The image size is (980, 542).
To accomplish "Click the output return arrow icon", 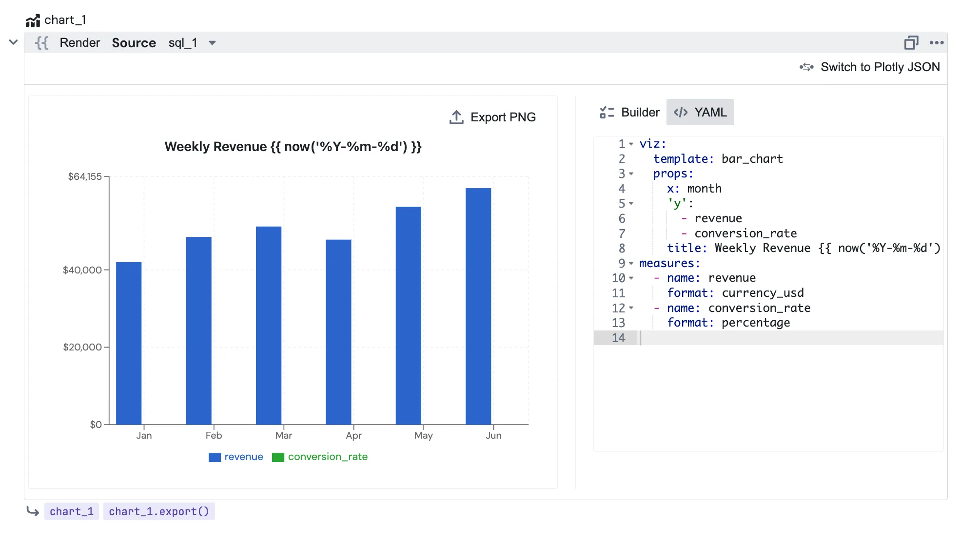I will pyautogui.click(x=33, y=511).
